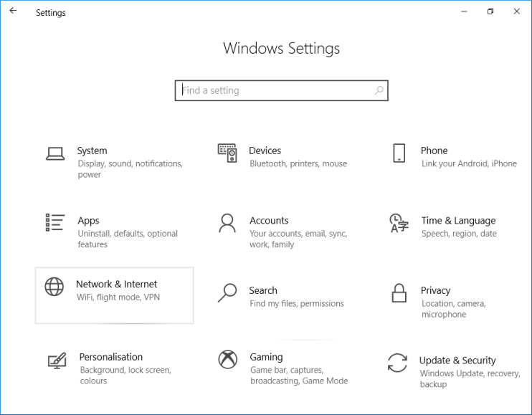Open Gaming via Xbox icon
This screenshot has width=532, height=415.
(x=227, y=358)
